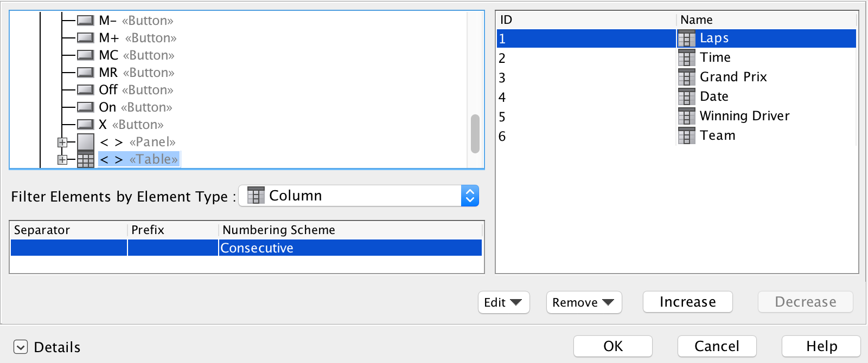
Task: Click the Grand Prix column icon
Action: point(686,77)
